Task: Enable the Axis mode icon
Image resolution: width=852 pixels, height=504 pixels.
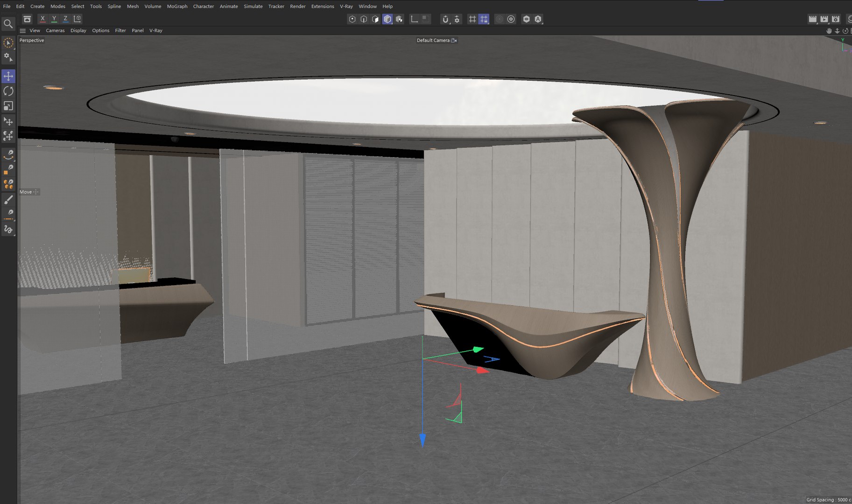Action: [x=414, y=19]
